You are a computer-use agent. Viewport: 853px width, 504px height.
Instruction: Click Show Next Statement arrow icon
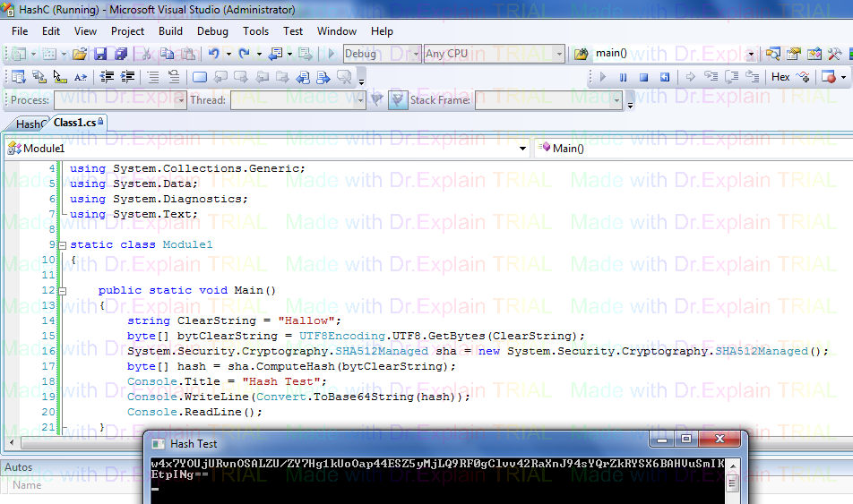pos(690,77)
